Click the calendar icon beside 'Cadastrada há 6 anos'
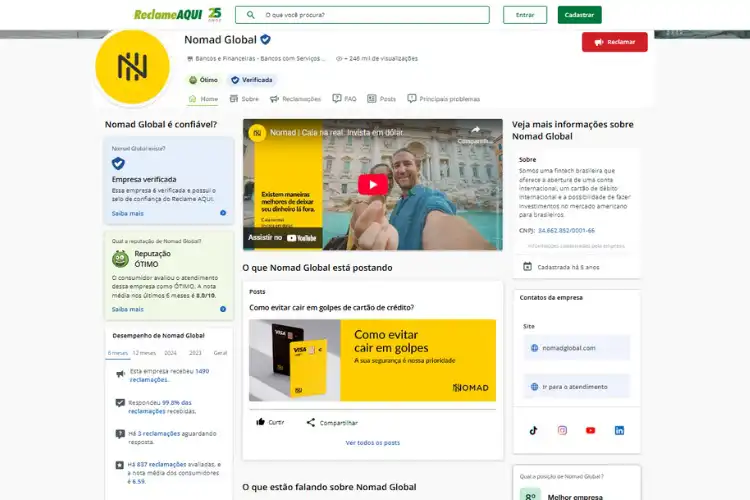 pos(527,267)
